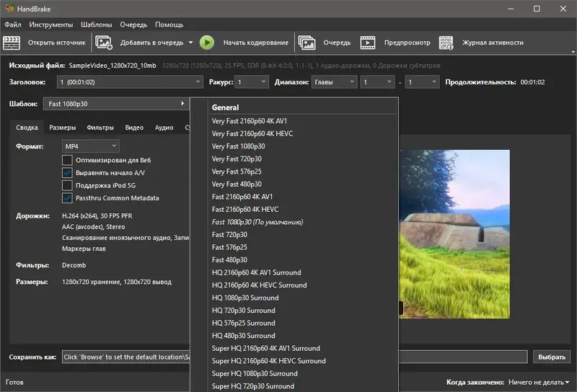Click the 'Сохранить как' path input field

coord(294,357)
